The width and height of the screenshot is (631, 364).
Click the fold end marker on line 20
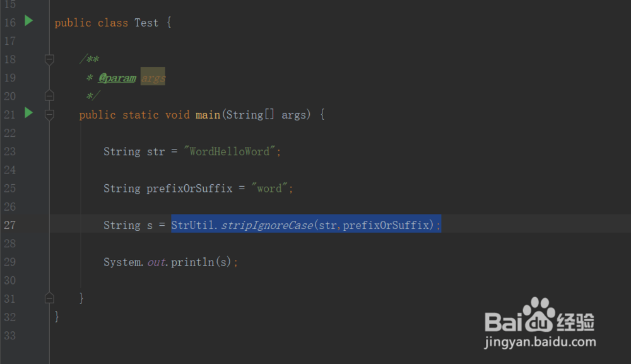(49, 96)
